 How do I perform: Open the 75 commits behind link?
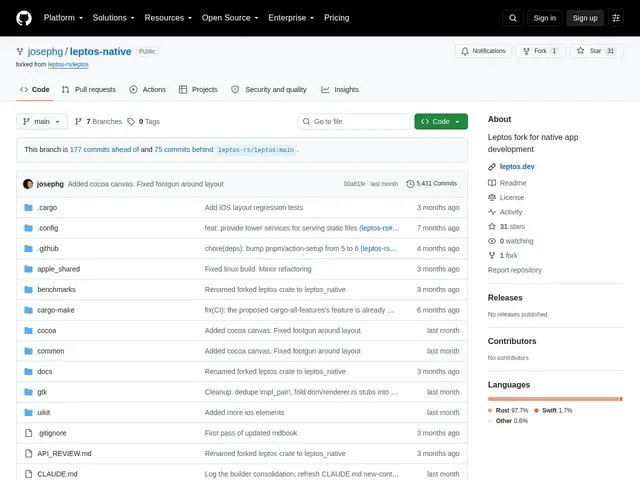pos(184,149)
